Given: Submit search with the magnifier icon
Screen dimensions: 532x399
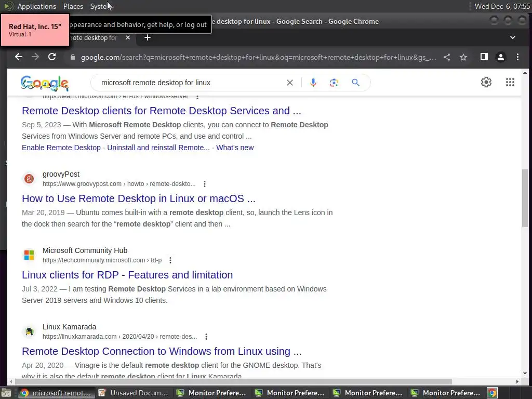Looking at the screenshot, I should [x=355, y=83].
